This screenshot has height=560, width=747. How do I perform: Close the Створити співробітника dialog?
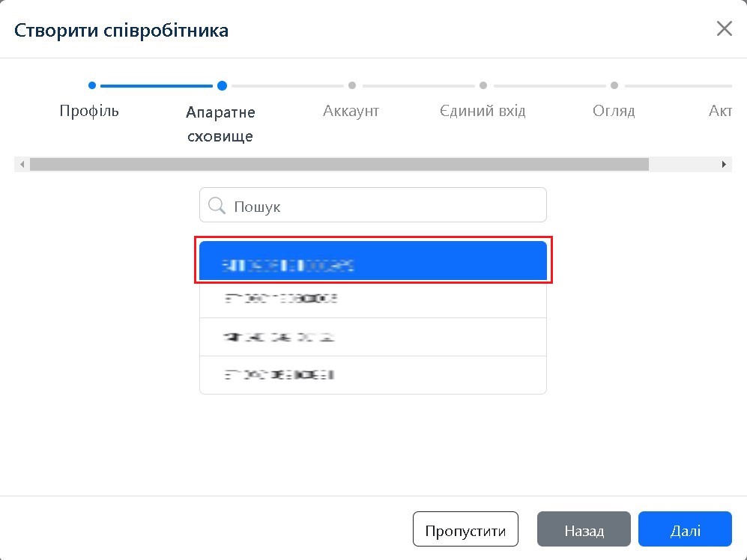click(724, 29)
